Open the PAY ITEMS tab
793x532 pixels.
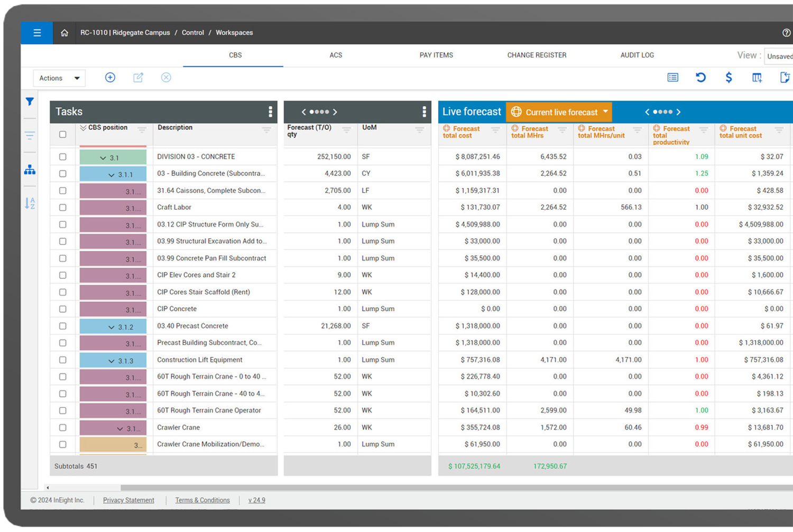pyautogui.click(x=436, y=55)
